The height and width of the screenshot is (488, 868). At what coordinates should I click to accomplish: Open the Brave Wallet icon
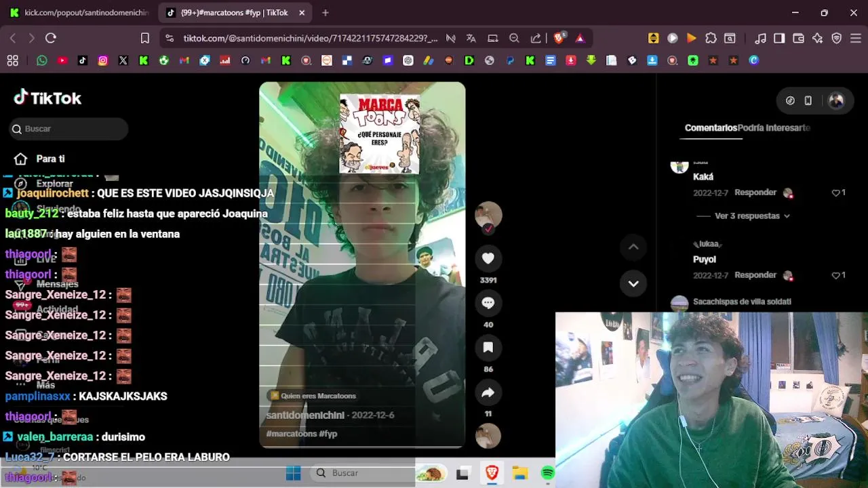pos(798,38)
